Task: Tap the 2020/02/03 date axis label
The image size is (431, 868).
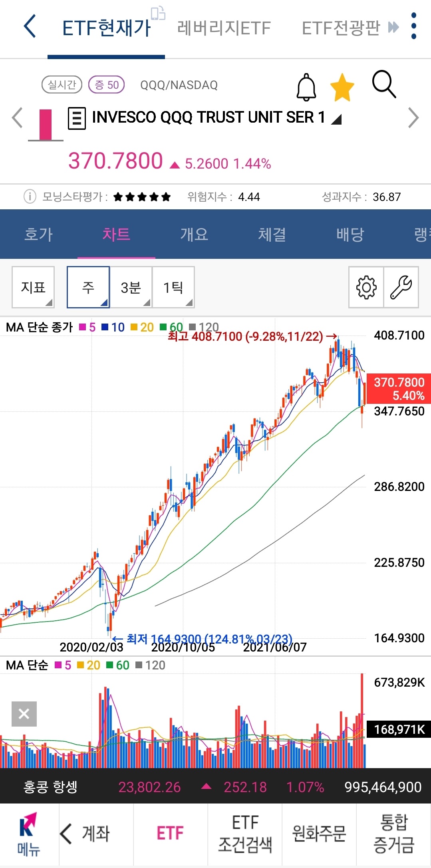Action: click(x=91, y=647)
